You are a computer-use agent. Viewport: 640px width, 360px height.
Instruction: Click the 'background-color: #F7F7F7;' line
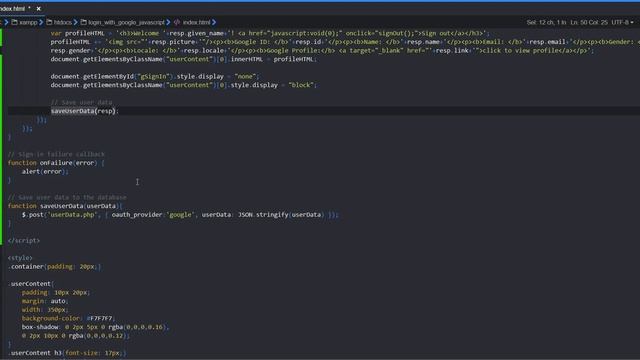click(69, 318)
